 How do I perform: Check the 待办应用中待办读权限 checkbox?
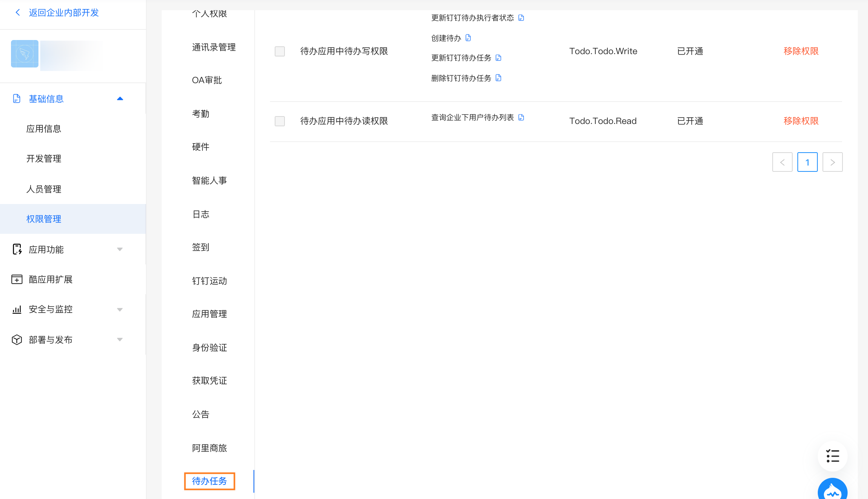(x=280, y=121)
